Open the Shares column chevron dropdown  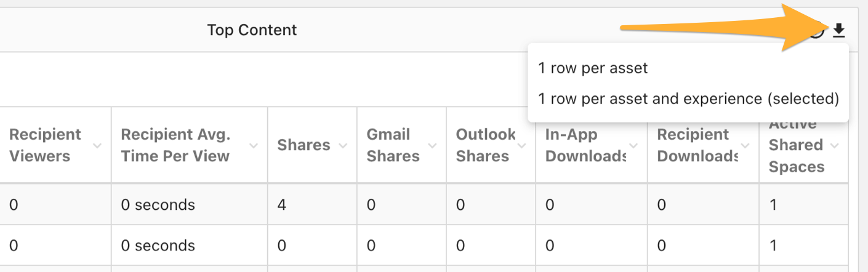click(x=343, y=145)
